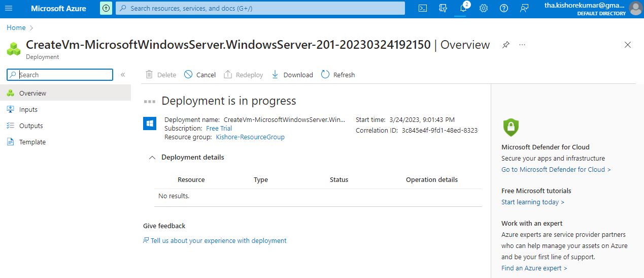Open the hamburger portal menu
This screenshot has height=278, width=644.
[9, 8]
